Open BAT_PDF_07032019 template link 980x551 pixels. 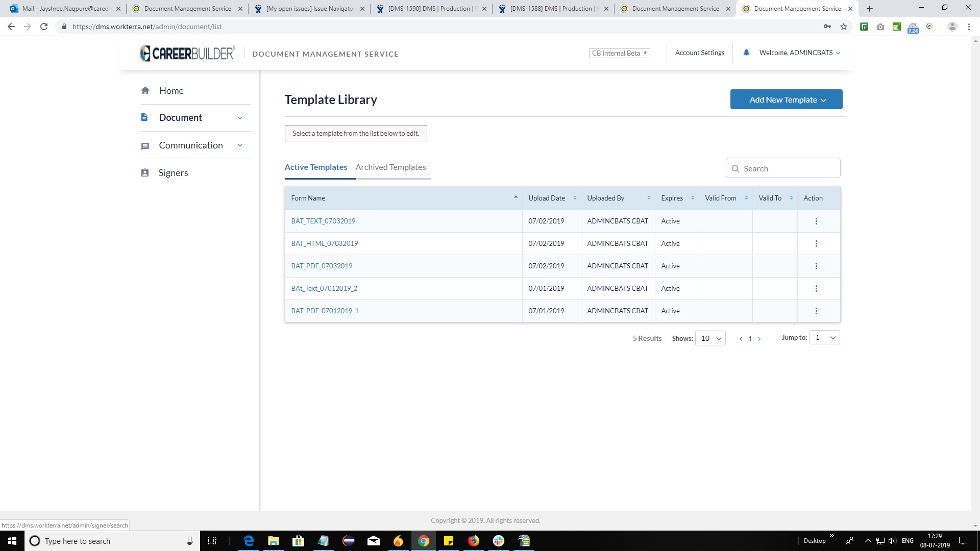pos(322,266)
